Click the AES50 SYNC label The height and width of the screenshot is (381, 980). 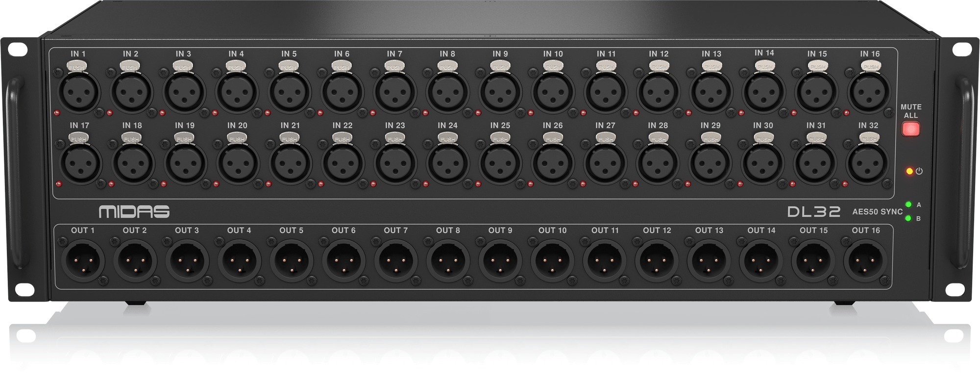click(x=877, y=212)
